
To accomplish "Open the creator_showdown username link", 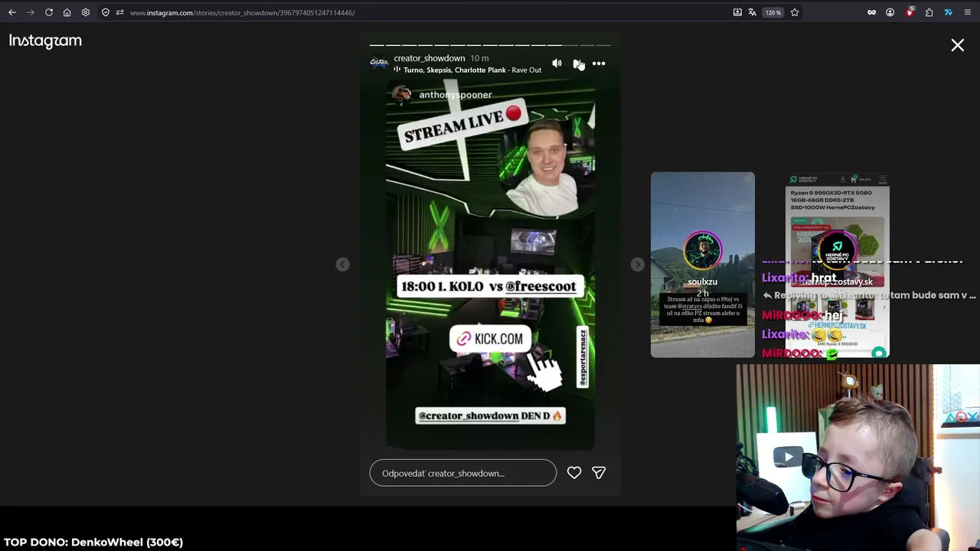I will tap(430, 58).
